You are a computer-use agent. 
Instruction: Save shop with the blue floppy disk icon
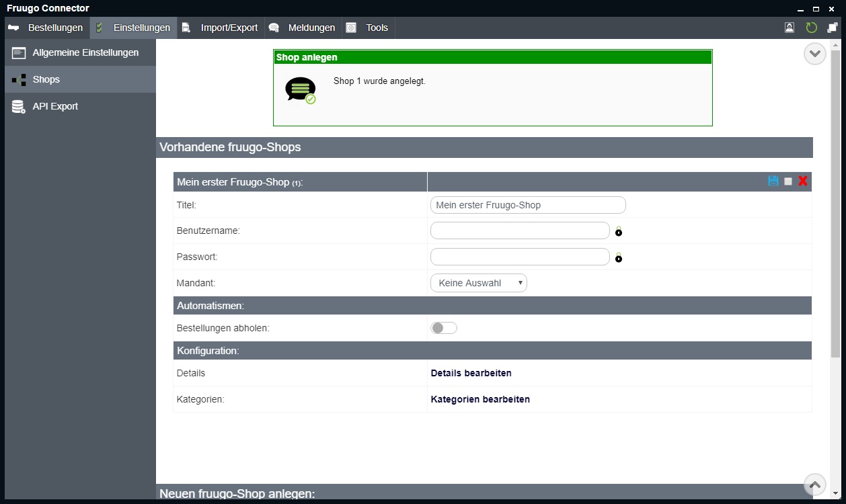point(773,181)
